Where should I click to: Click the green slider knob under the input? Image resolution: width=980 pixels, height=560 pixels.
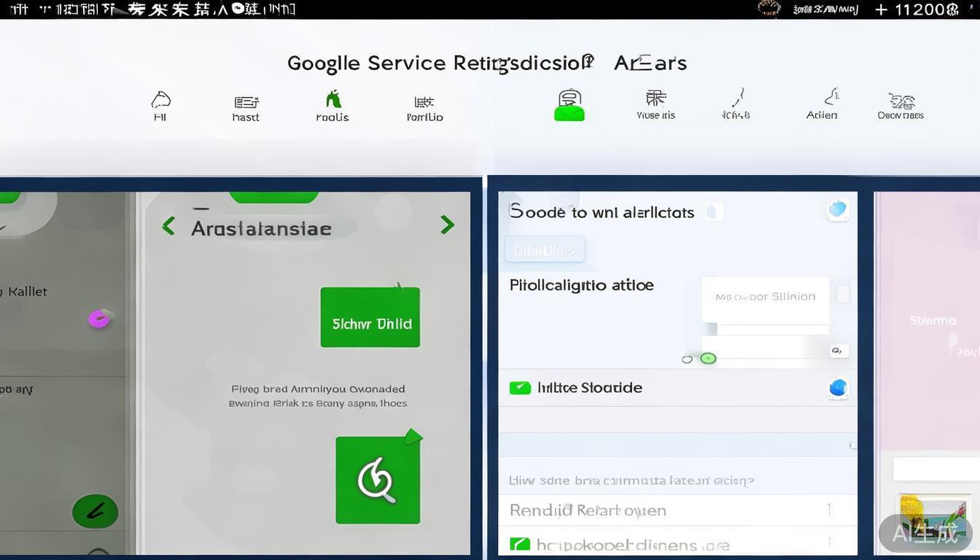coord(708,358)
